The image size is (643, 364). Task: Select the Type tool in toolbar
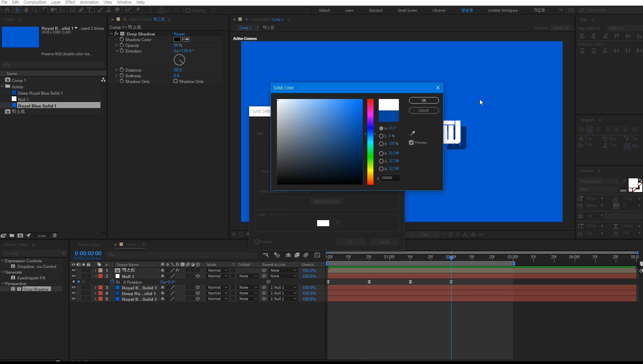[x=89, y=10]
